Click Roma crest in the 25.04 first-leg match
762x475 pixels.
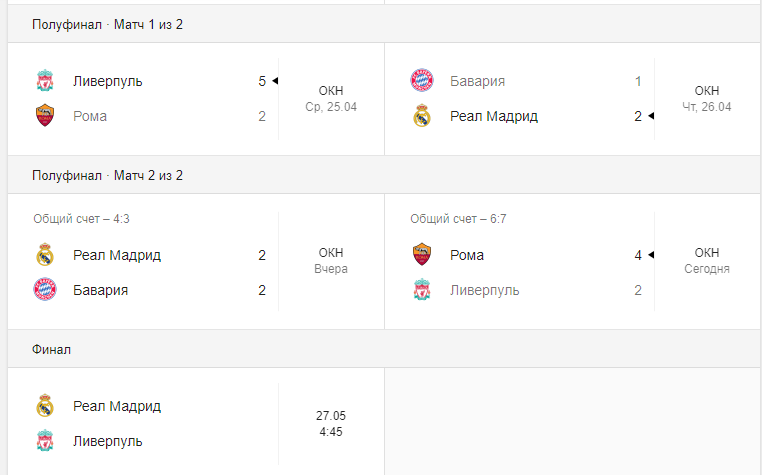pos(44,116)
